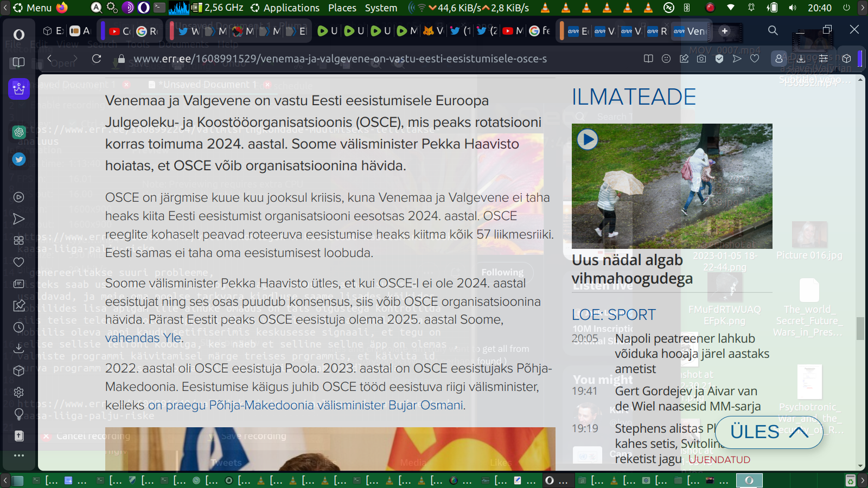Open the bookmarks panel in Opera sidebar
The image size is (868, 488).
(x=19, y=62)
